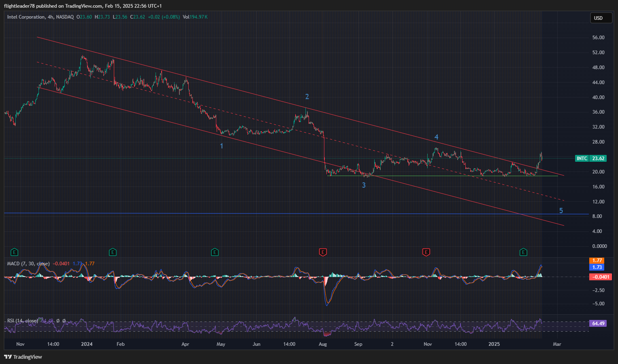Click the red -0.0401 histogram value label
The width and height of the screenshot is (618, 364).
coord(600,277)
